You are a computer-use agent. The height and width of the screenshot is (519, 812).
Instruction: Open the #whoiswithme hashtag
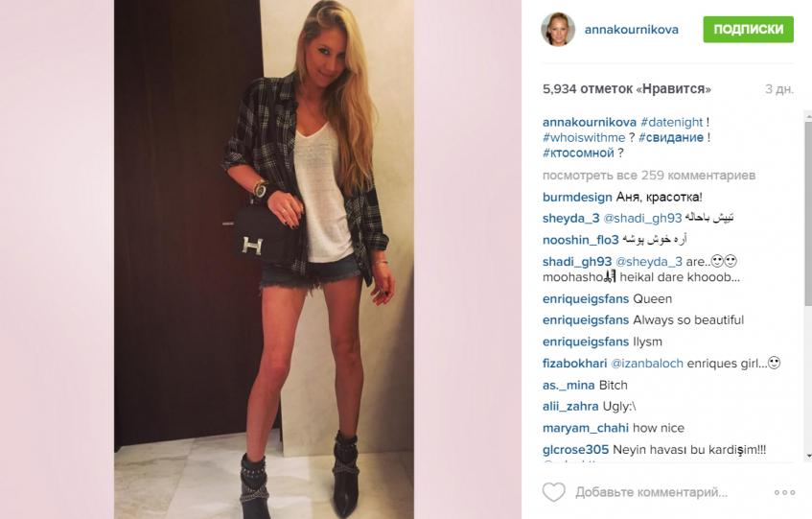[x=584, y=138]
